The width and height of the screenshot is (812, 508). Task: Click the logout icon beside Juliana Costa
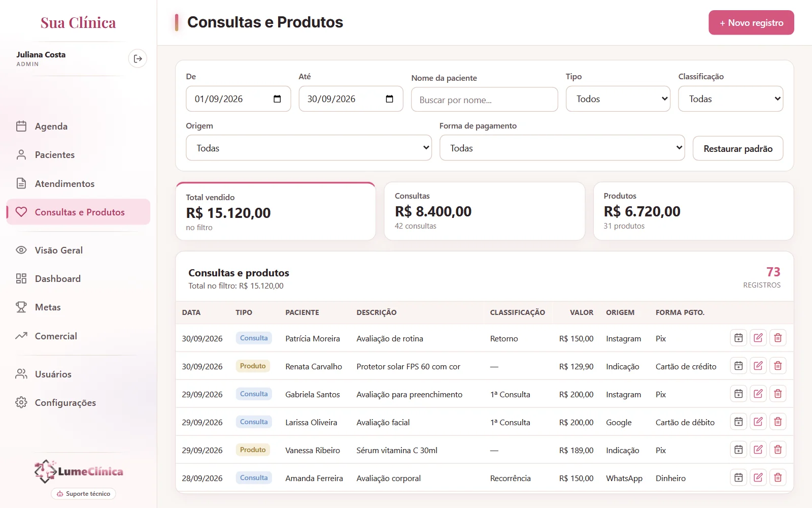138,59
